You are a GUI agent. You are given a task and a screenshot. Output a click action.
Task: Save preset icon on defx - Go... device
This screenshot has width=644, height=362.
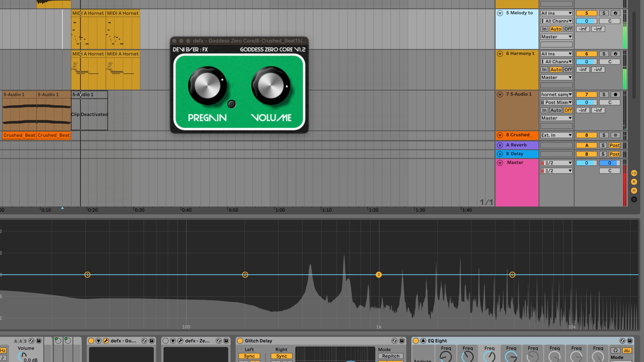[152, 341]
